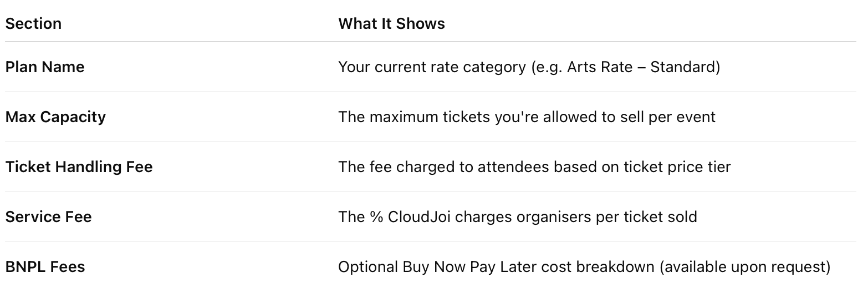Click "The maximum tickets you're allowed" text
The image size is (868, 292).
[x=471, y=117]
